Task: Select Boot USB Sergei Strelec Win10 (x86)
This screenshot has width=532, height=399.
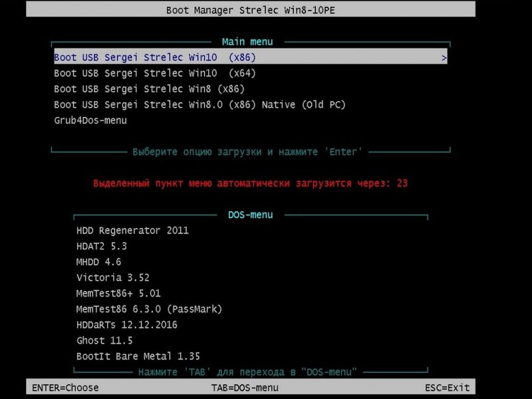Action: pos(251,57)
